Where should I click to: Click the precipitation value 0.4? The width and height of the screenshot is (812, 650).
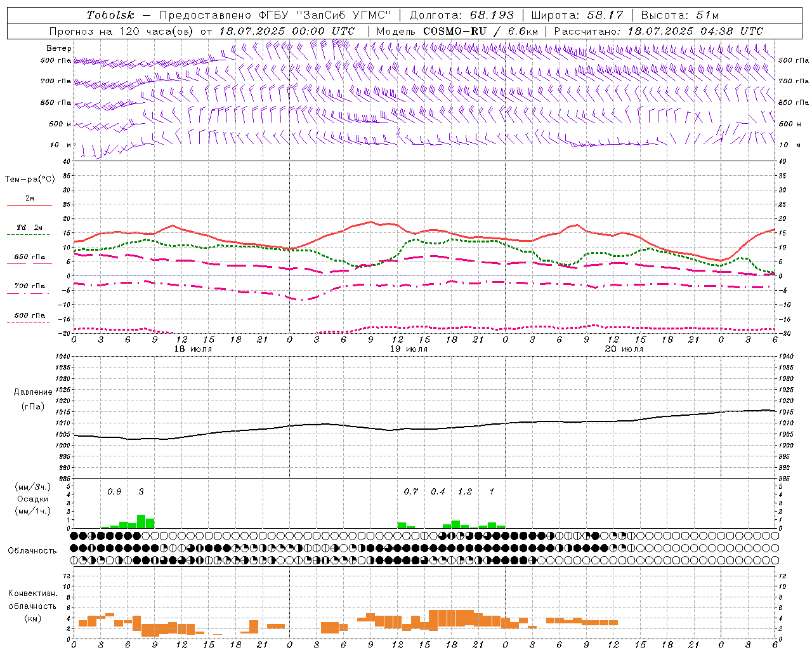438,491
